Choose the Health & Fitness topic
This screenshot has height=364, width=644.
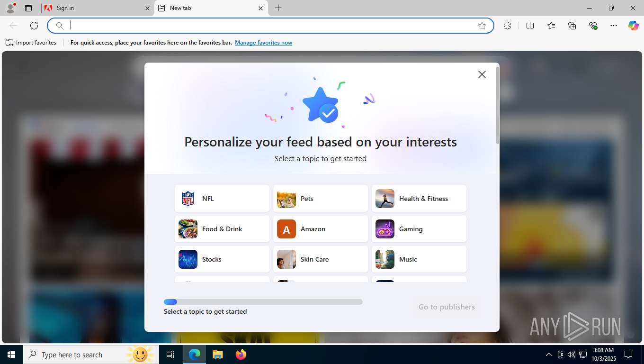point(419,199)
